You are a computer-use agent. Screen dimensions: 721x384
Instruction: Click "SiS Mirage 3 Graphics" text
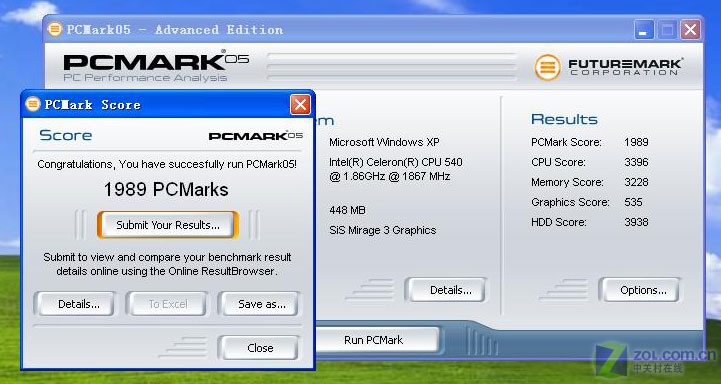383,230
